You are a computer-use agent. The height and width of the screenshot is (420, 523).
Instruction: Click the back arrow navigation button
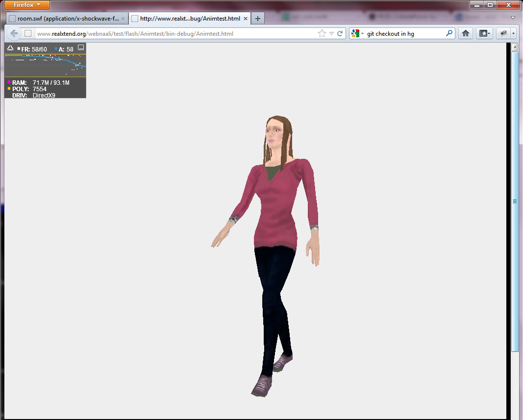14,33
